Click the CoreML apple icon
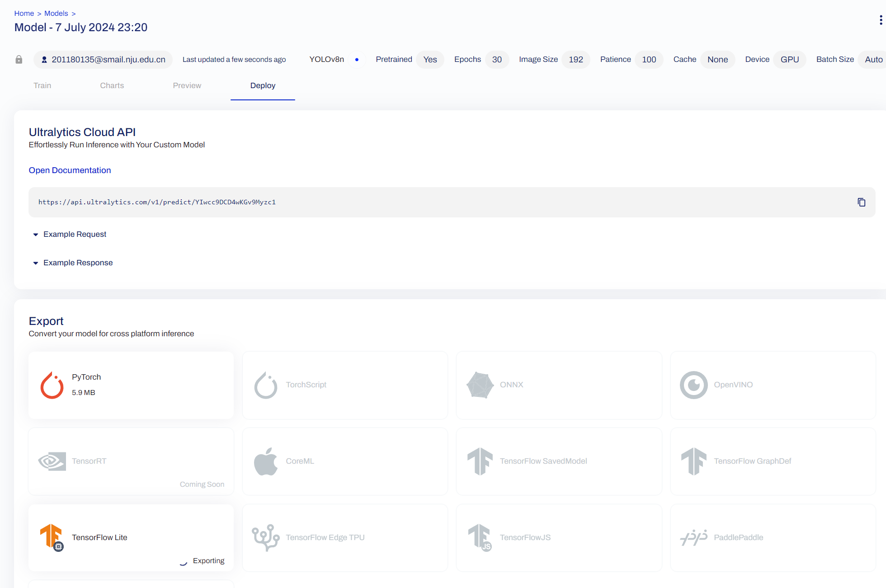The width and height of the screenshot is (886, 588). 266,461
